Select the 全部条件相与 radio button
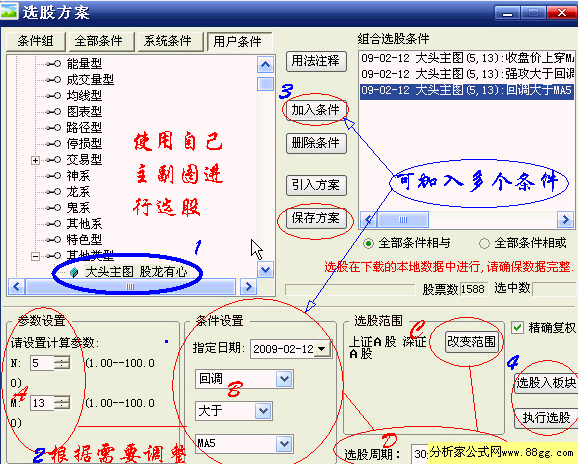The height and width of the screenshot is (464, 578). click(368, 244)
